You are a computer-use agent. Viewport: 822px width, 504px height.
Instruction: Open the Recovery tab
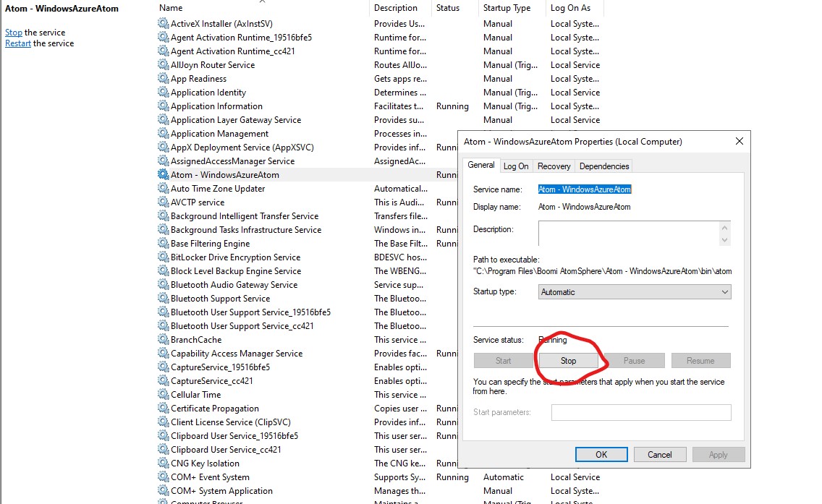(x=554, y=166)
